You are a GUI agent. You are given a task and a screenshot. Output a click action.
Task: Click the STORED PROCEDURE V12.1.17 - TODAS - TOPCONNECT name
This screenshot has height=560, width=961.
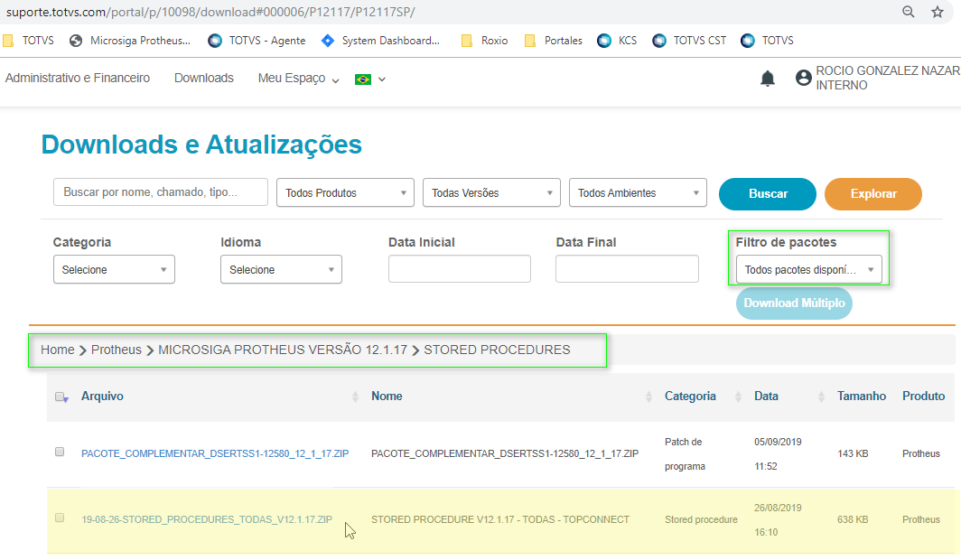[500, 519]
